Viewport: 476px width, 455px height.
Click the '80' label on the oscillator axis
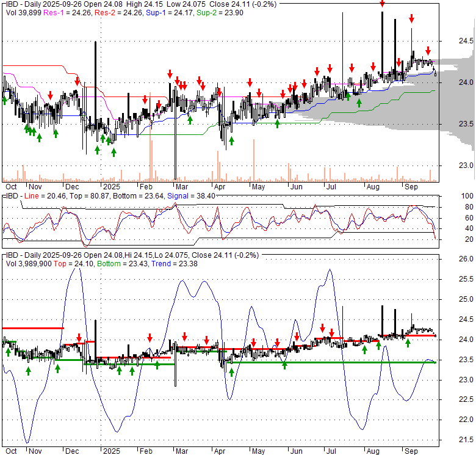click(x=469, y=207)
